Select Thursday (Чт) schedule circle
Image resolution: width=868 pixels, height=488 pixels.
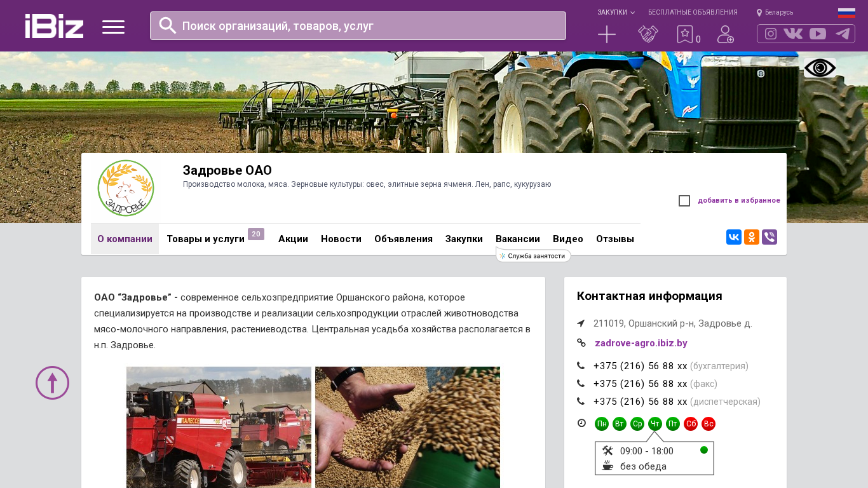655,424
